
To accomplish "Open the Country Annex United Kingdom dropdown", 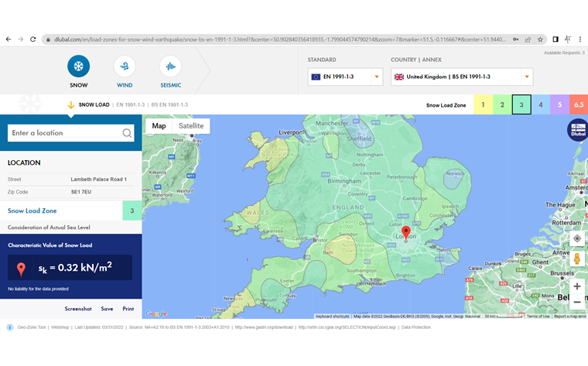I will click(x=462, y=77).
